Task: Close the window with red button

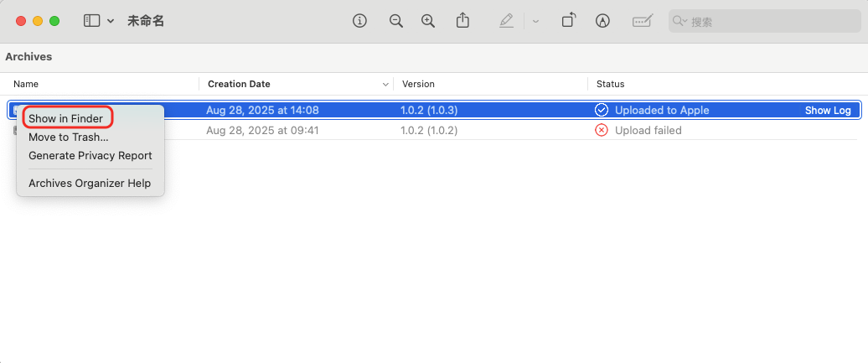Action: coord(21,21)
